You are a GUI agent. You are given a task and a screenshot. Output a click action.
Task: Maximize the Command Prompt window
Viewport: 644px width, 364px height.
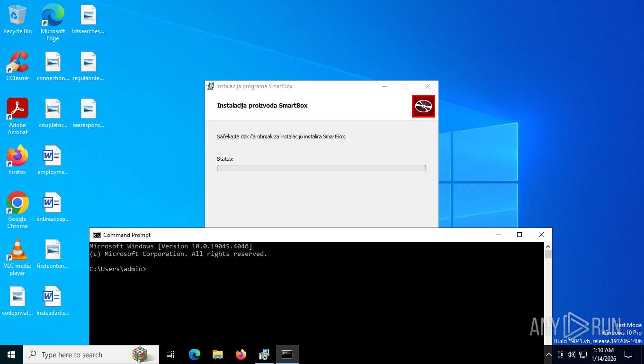[519, 235]
